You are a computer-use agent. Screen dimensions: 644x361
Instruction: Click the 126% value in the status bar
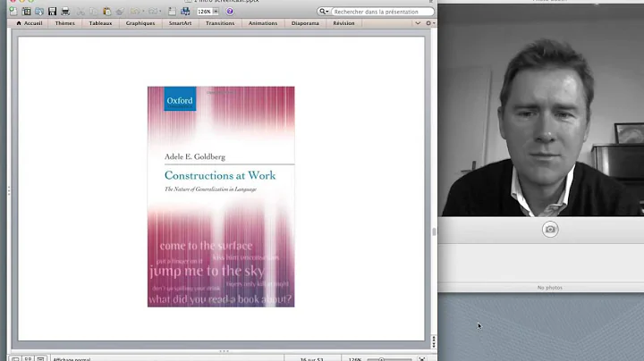click(x=355, y=359)
